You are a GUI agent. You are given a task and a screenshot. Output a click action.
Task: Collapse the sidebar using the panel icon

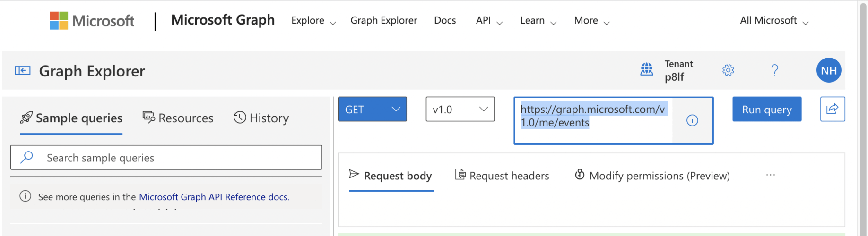point(22,71)
